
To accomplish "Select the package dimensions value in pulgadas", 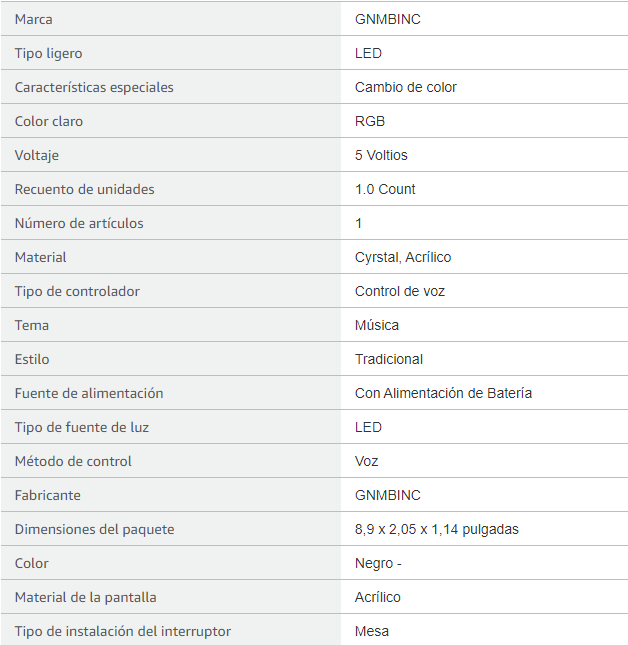I will pos(437,529).
